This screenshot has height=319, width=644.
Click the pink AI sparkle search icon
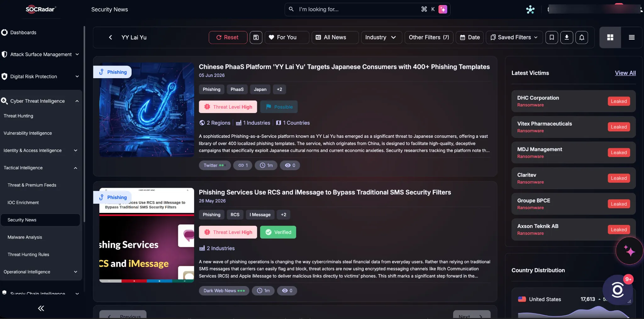tap(443, 9)
